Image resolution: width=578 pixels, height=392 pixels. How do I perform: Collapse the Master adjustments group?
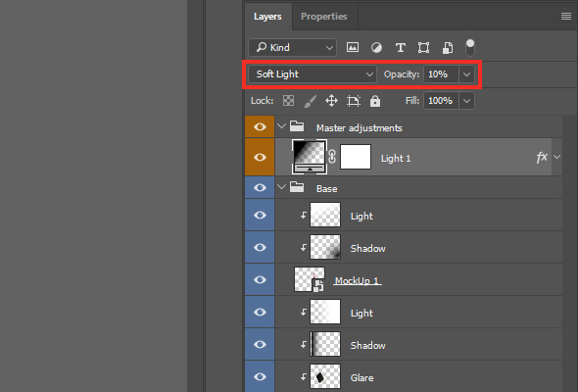(x=281, y=126)
